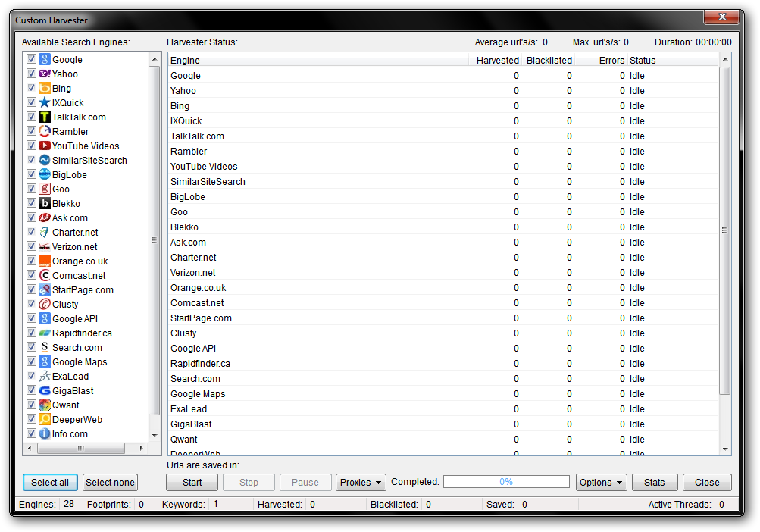Select the Rambler row in status table
This screenshot has height=532, width=760.
[443, 152]
